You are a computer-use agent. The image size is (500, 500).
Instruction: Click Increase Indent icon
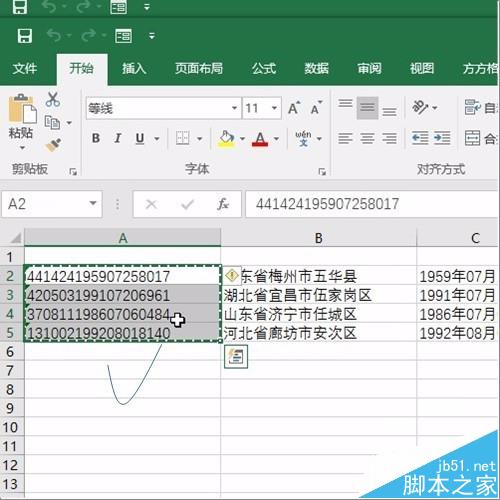[x=442, y=138]
